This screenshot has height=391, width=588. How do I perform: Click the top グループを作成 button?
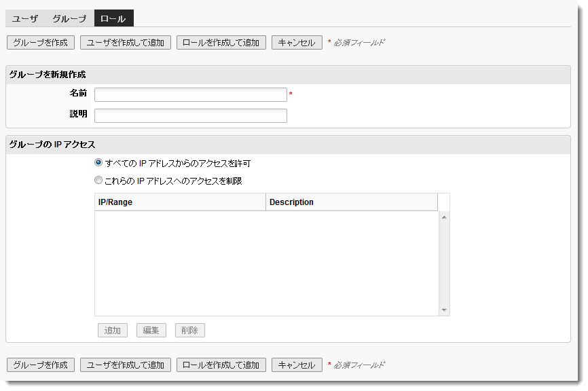40,42
